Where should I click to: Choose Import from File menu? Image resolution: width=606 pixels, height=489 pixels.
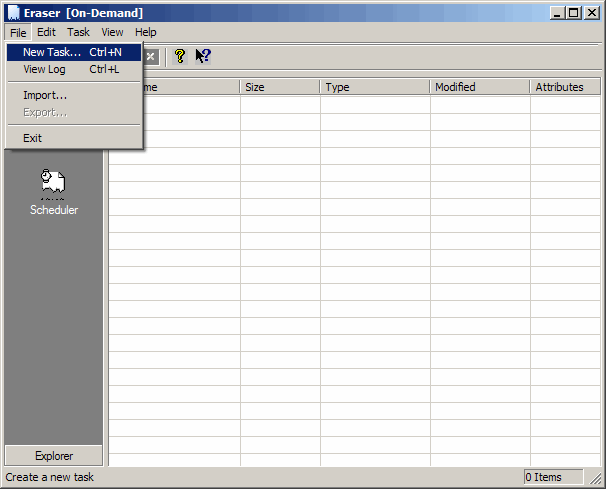(x=74, y=95)
